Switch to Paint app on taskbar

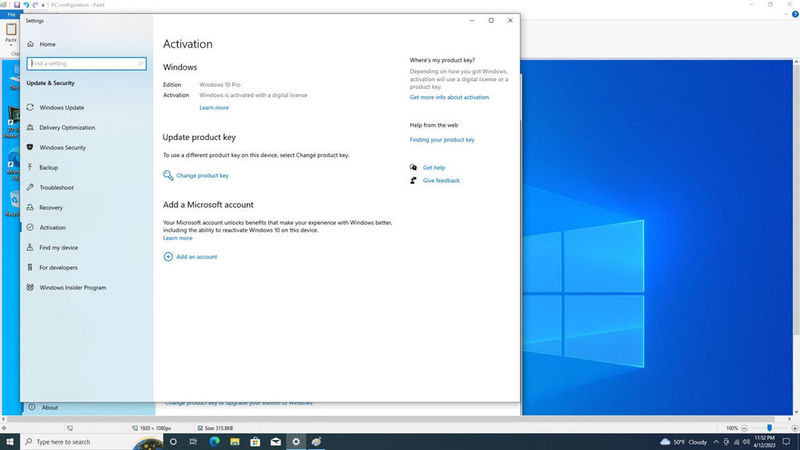[316, 442]
